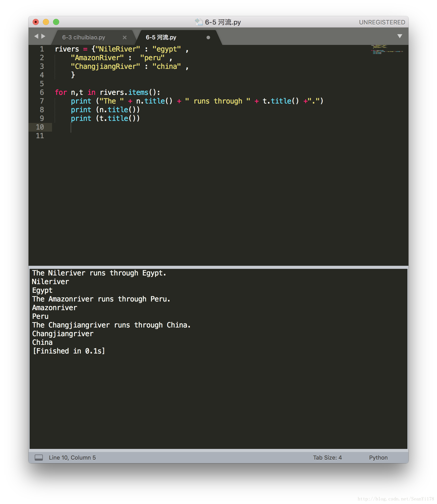The height and width of the screenshot is (504, 437).
Task: Close the 6-3 cihuibiao.py tab
Action: click(x=125, y=37)
